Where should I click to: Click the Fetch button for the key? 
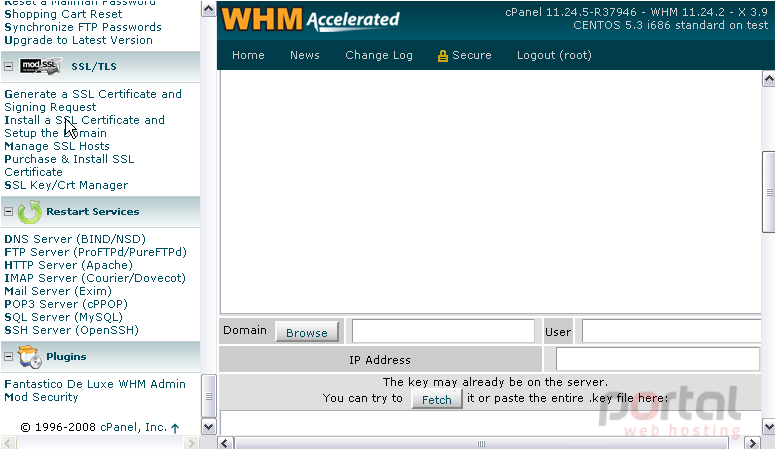click(436, 399)
